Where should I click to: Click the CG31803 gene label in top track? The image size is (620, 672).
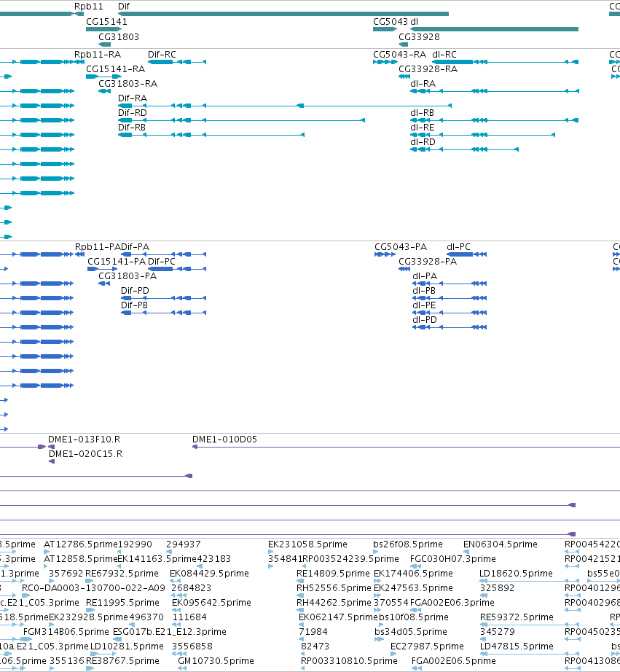[x=119, y=37]
